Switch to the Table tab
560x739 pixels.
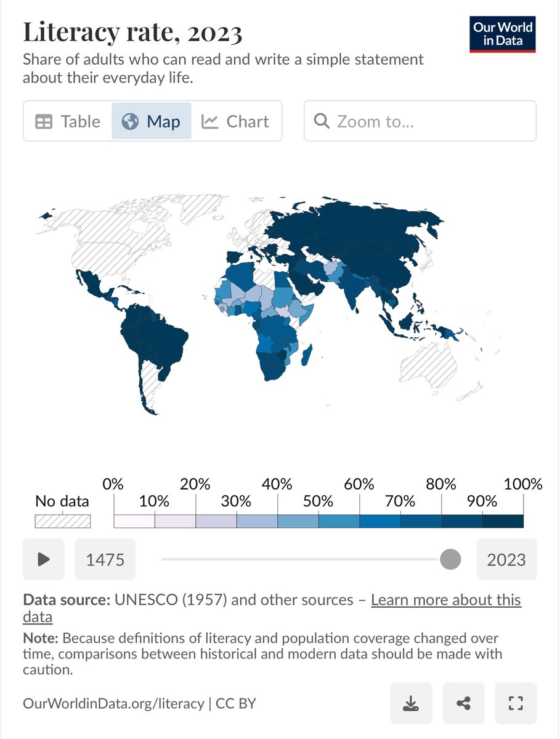click(68, 121)
